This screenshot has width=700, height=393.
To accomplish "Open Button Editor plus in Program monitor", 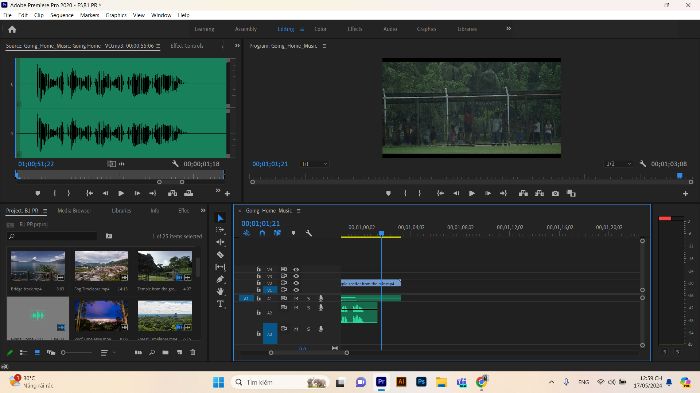I will (x=685, y=193).
